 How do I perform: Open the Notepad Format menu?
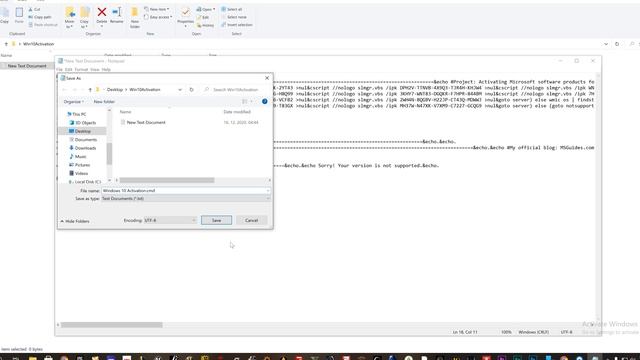click(x=81, y=70)
